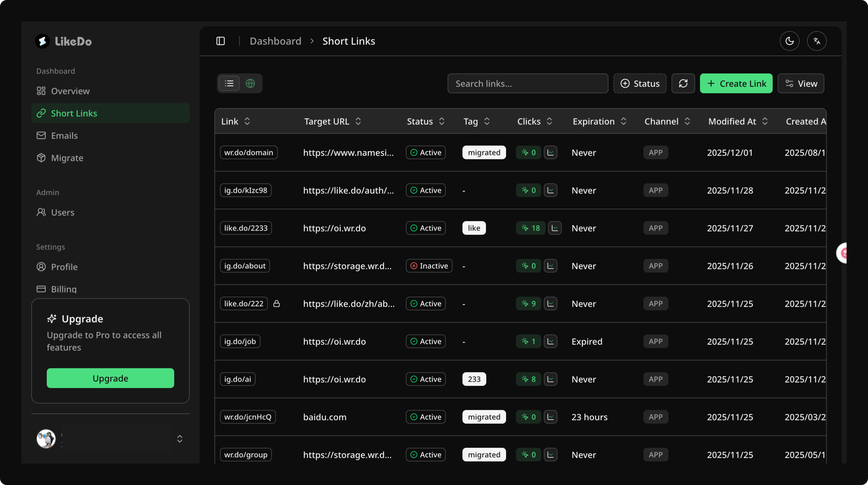This screenshot has width=868, height=485.
Task: Collapse the sidebar using the panel icon
Action: pos(220,41)
